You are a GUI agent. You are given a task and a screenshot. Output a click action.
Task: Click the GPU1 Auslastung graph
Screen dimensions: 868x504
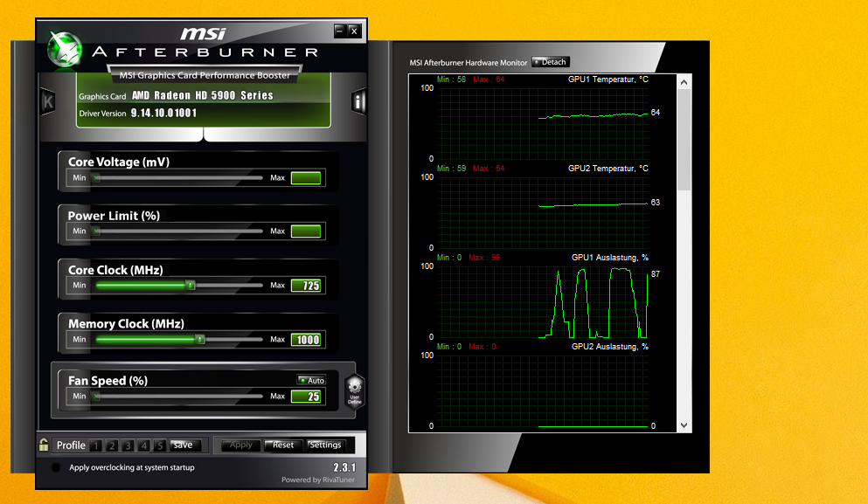click(x=543, y=302)
